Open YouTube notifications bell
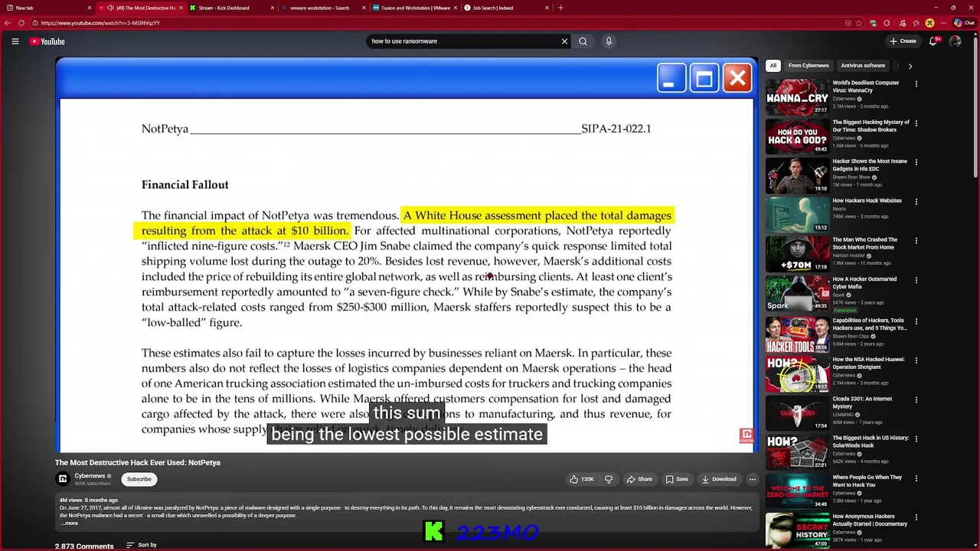This screenshot has height=551, width=980. (x=933, y=41)
